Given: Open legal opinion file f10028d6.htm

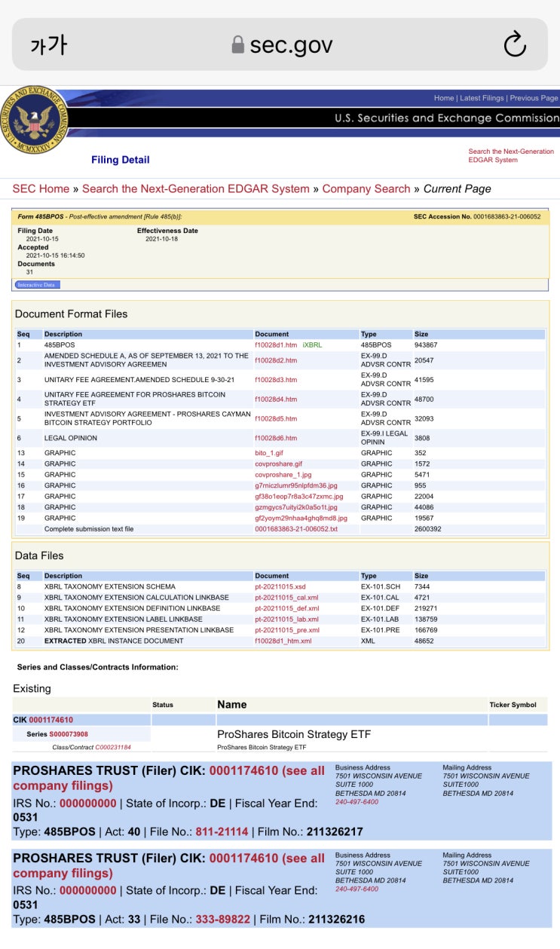Looking at the screenshot, I should click(276, 438).
